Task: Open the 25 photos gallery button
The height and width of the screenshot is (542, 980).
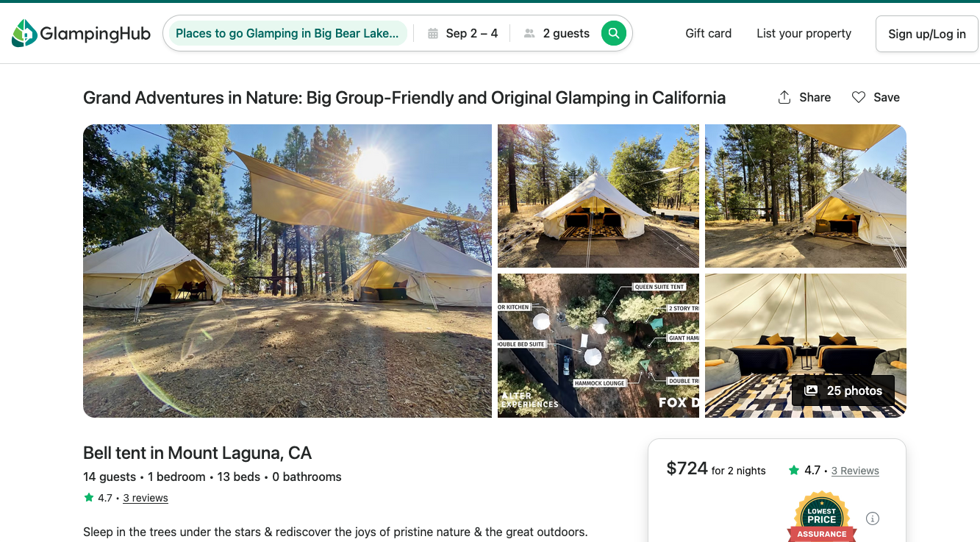Action: click(x=843, y=391)
